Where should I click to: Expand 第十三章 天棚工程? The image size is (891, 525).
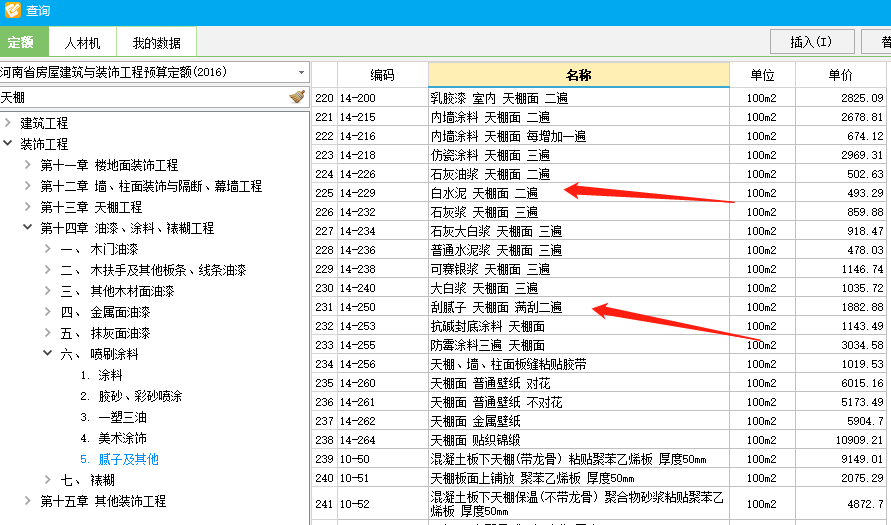[27, 207]
